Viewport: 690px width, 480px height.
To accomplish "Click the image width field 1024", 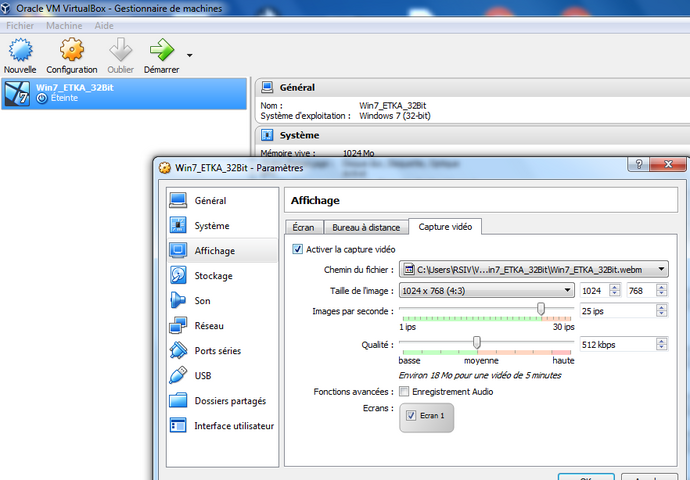I will [594, 291].
